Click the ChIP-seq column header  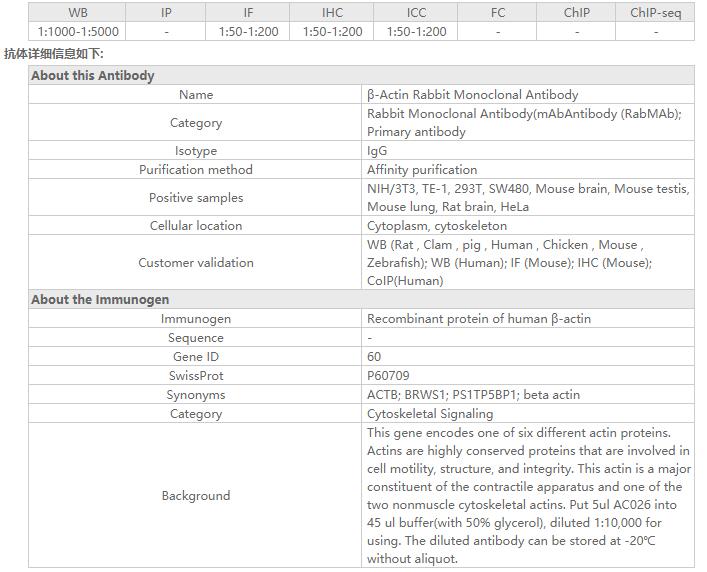(656, 13)
